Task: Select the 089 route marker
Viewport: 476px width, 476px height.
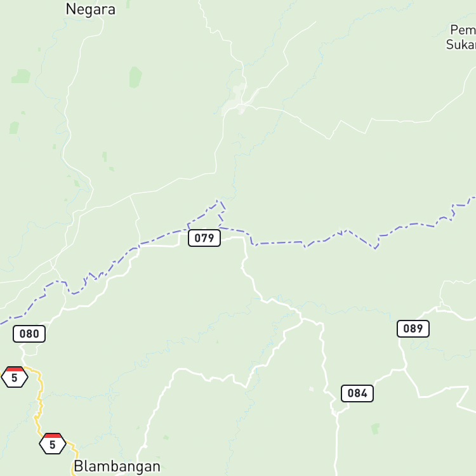Action: click(x=413, y=329)
